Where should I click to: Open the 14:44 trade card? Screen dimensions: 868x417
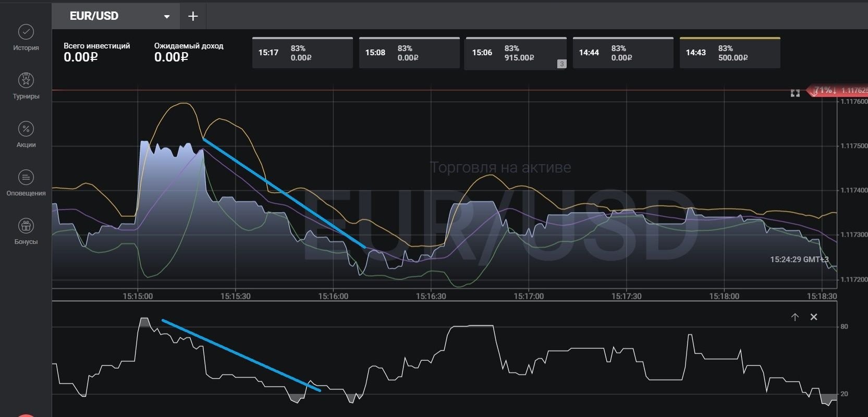coord(623,53)
